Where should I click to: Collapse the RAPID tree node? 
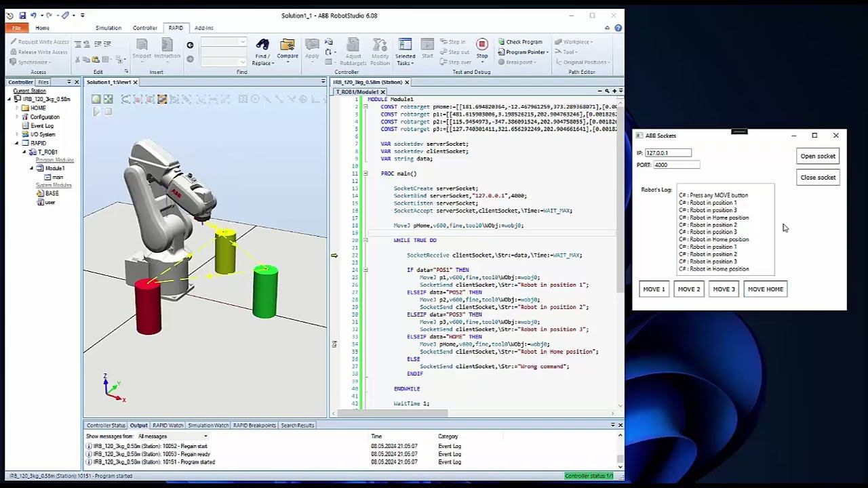[x=17, y=143]
